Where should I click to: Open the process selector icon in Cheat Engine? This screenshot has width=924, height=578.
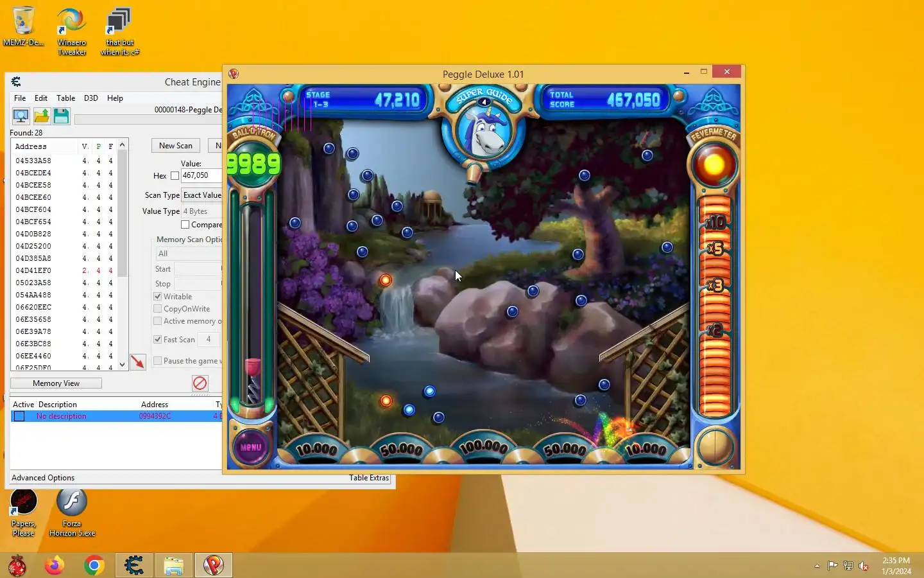21,116
